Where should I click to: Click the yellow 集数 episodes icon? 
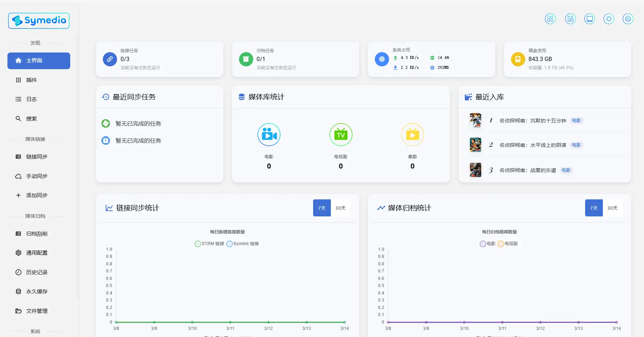(x=412, y=134)
